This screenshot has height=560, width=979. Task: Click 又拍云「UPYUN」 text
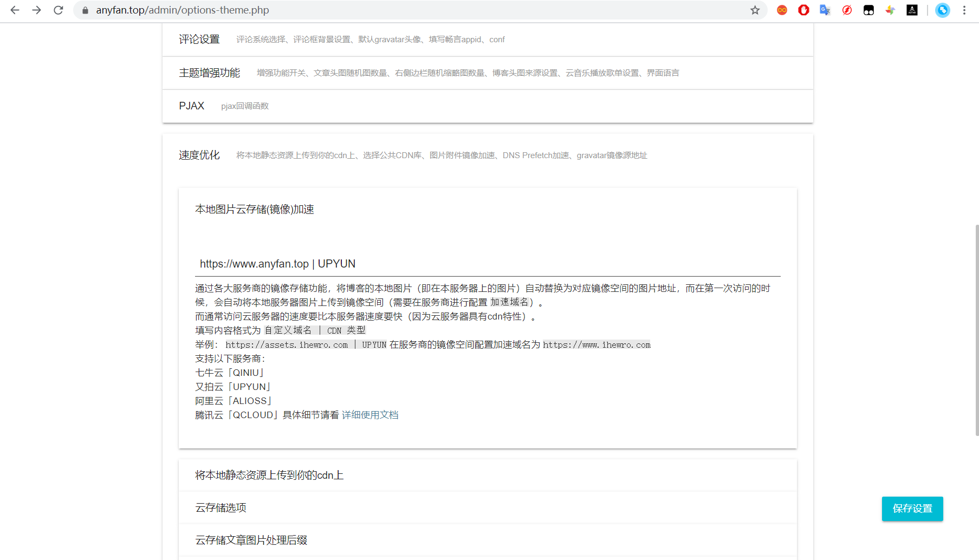pyautogui.click(x=234, y=387)
